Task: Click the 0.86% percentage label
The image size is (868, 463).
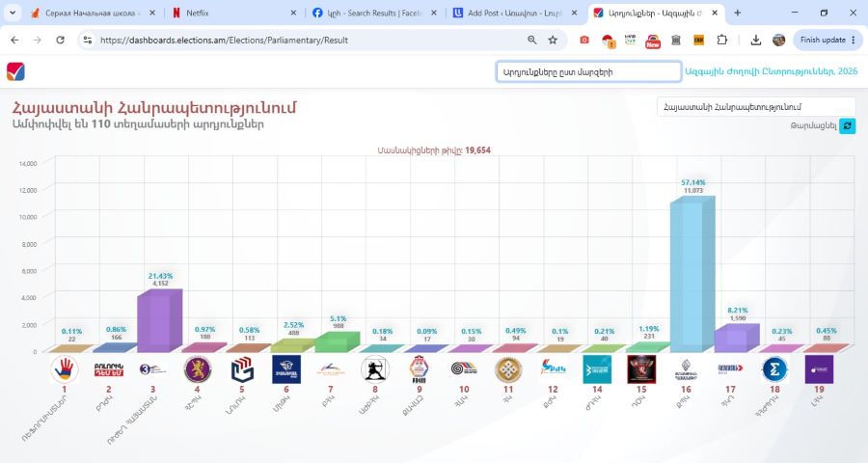Action: pyautogui.click(x=116, y=330)
